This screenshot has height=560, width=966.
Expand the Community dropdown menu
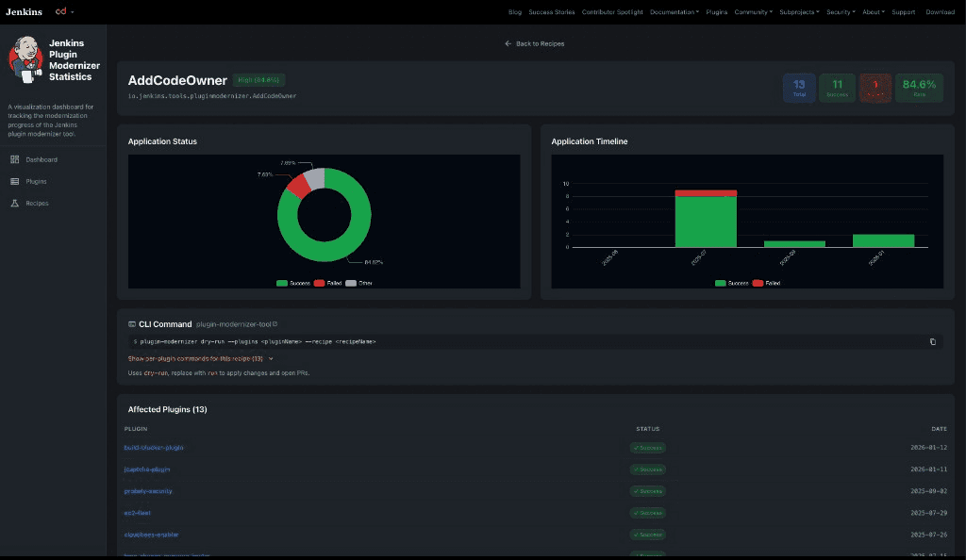[754, 11]
